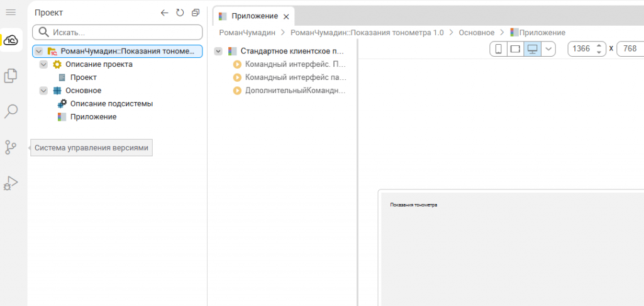This screenshot has width=644, height=306.
Task: Open Приложение item in project tree
Action: [93, 117]
